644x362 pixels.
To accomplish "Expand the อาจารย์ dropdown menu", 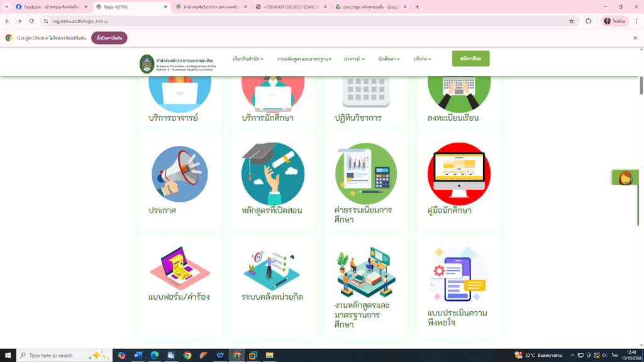I will 355,59.
